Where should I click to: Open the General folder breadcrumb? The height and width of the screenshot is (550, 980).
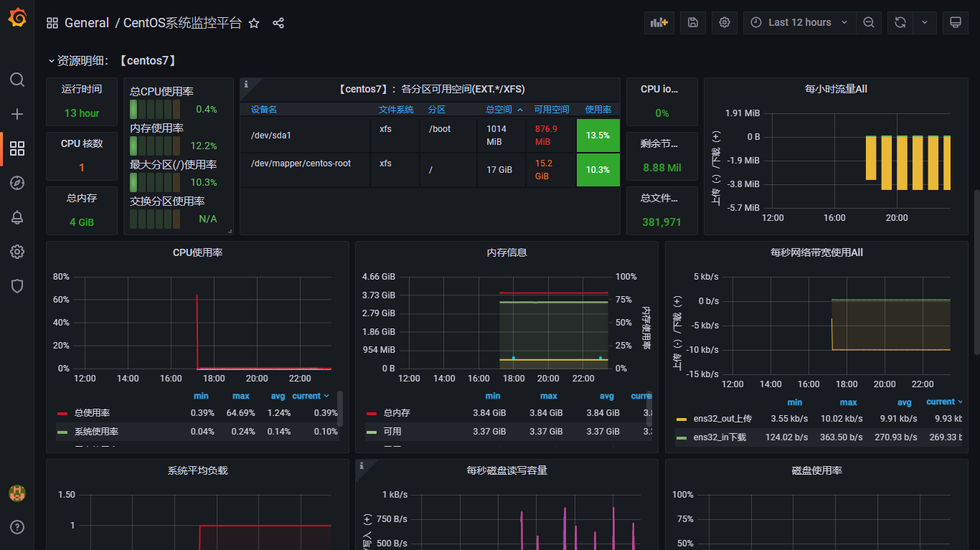[x=86, y=23]
